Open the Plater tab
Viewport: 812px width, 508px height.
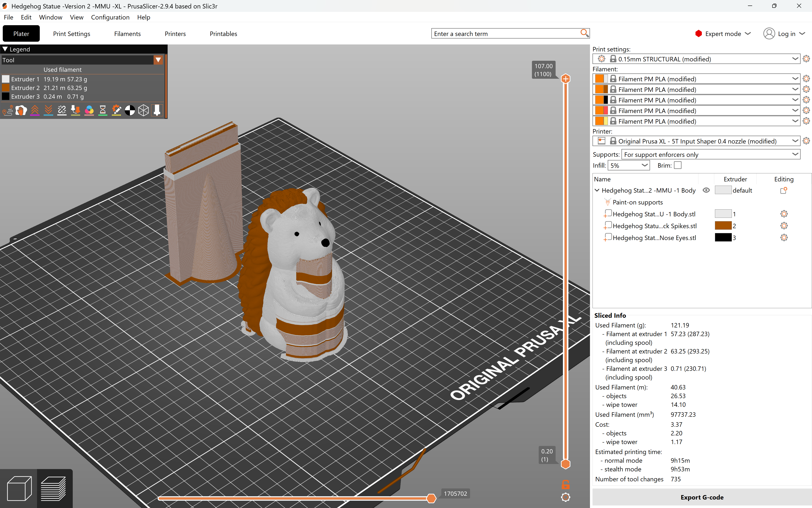(21, 34)
